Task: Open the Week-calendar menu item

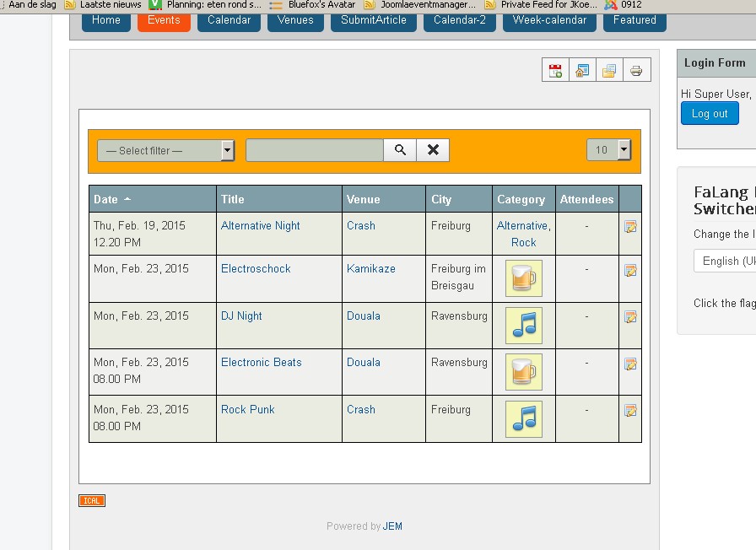Action: tap(549, 20)
